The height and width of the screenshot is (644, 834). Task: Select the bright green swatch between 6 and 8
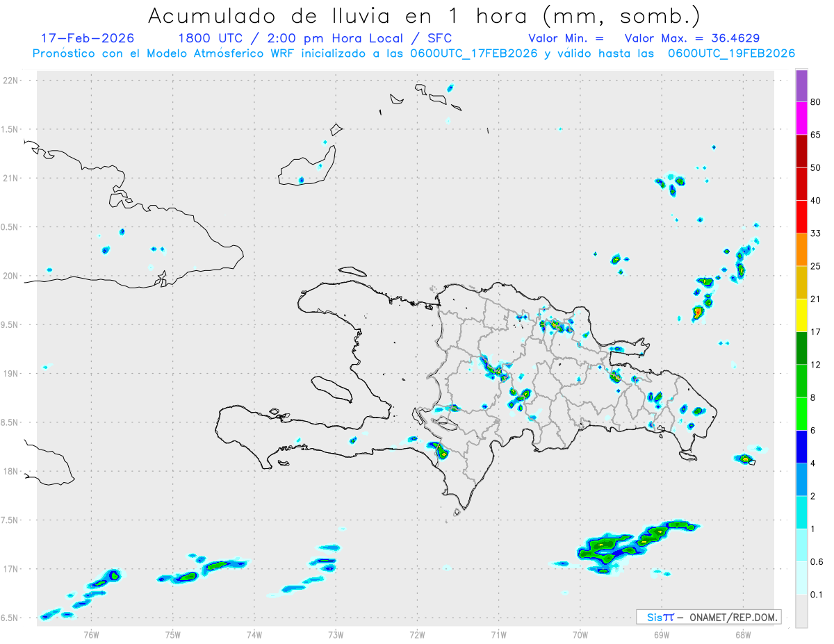(801, 414)
